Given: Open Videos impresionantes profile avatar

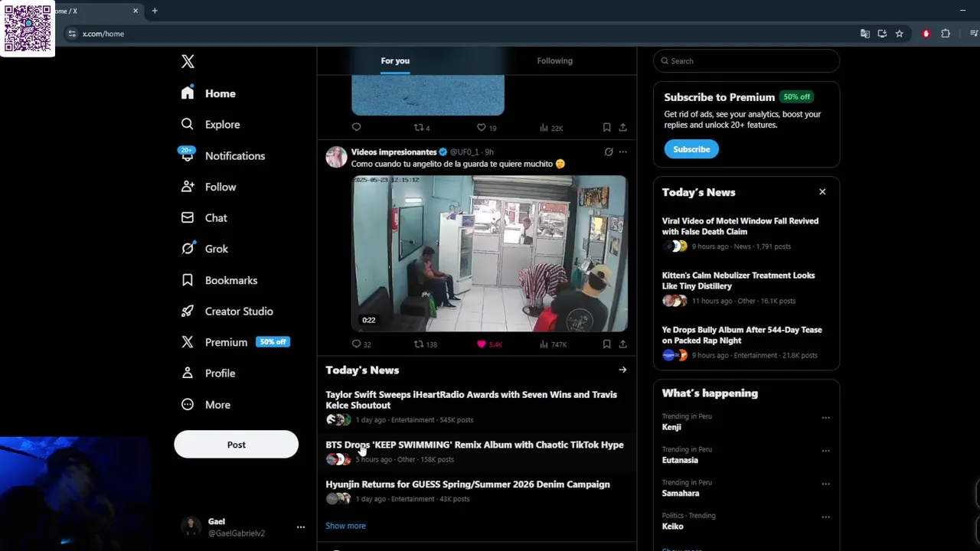Looking at the screenshot, I should (x=336, y=157).
